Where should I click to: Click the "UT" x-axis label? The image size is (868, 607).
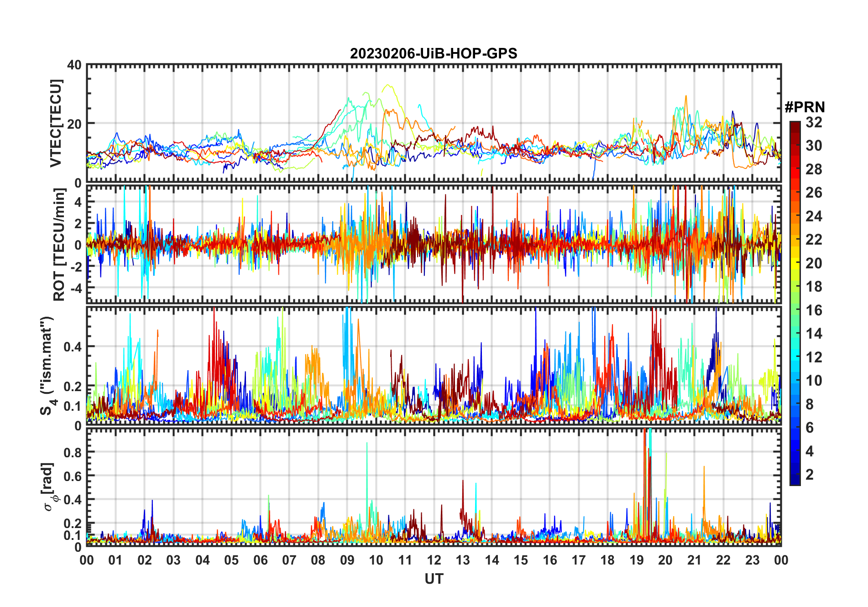pyautogui.click(x=434, y=579)
